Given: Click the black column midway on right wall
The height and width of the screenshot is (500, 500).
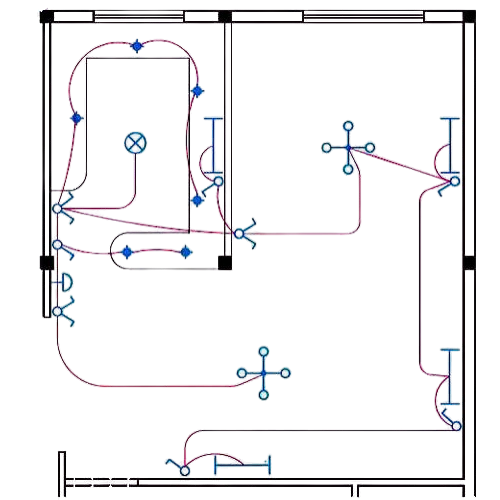Looking at the screenshot, I should [x=469, y=263].
